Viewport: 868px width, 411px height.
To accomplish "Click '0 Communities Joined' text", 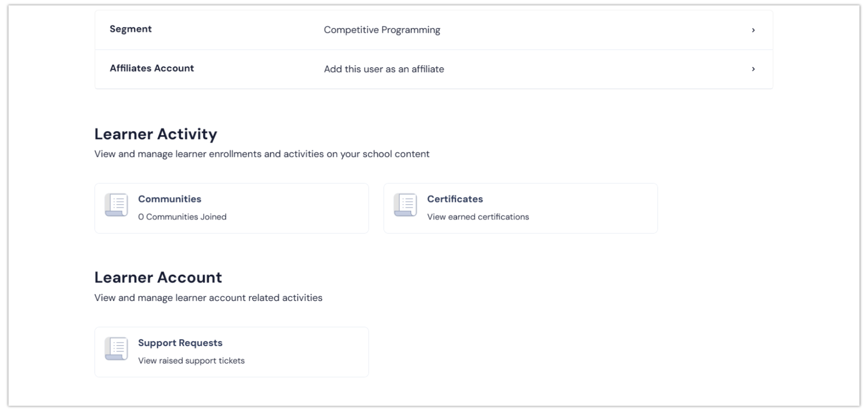I will [182, 217].
